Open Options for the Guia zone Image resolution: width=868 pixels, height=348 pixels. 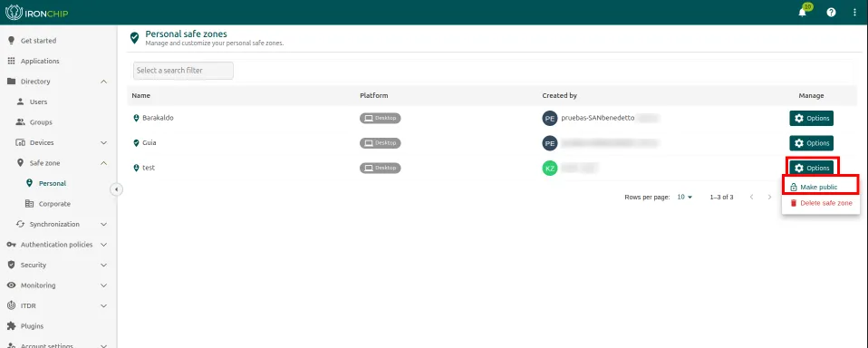click(811, 143)
